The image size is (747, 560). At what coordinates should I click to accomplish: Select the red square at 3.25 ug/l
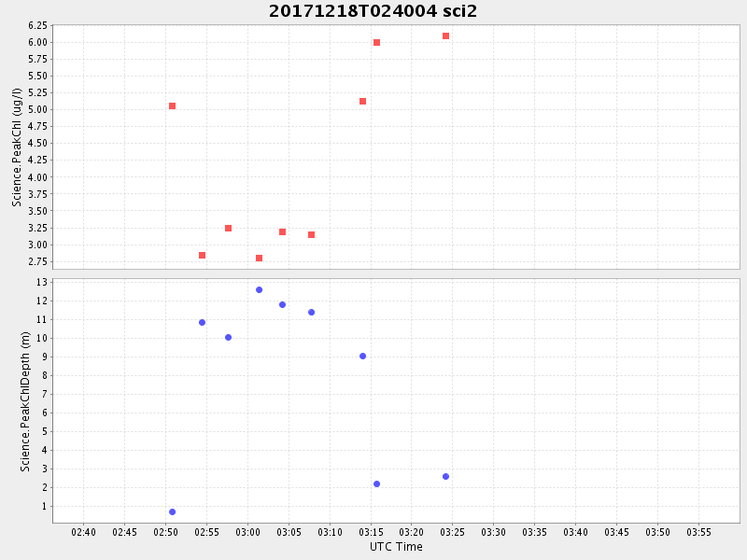point(228,229)
